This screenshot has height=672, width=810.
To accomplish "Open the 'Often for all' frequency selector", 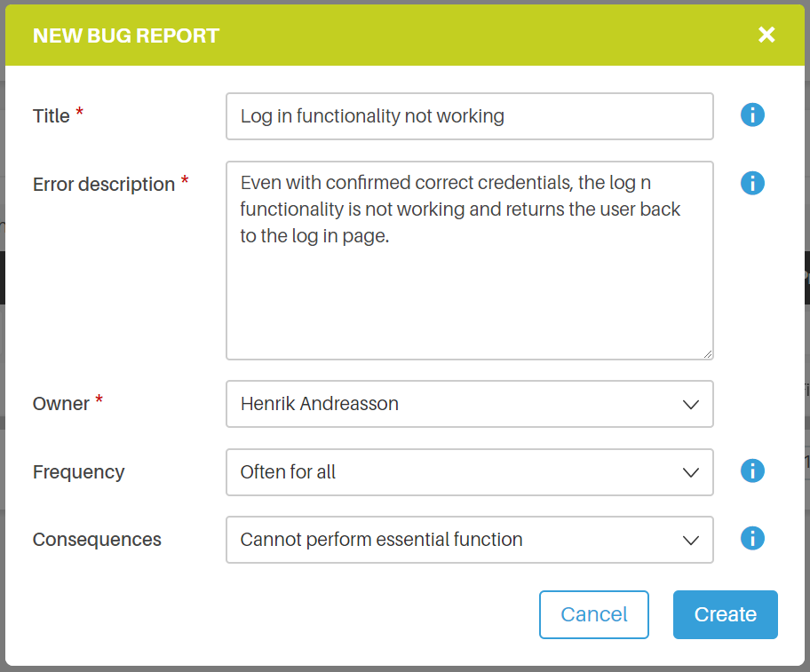I will click(x=470, y=471).
